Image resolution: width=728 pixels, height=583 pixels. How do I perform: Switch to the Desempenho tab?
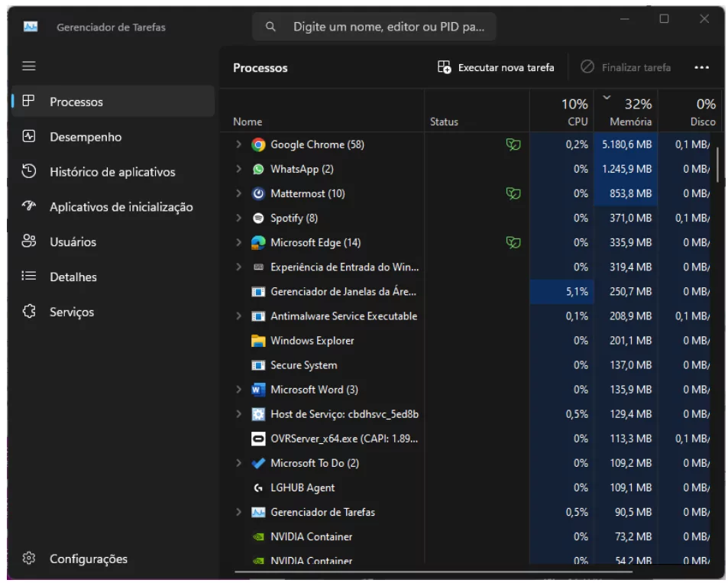[86, 137]
